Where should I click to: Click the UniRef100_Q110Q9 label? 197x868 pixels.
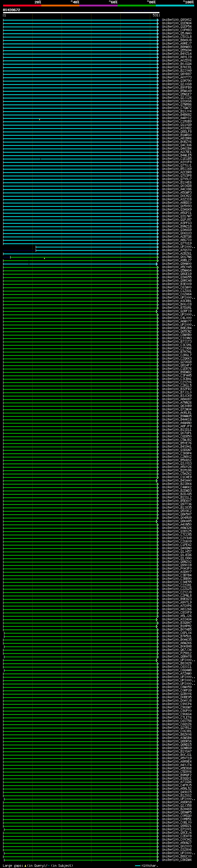coord(177,125)
